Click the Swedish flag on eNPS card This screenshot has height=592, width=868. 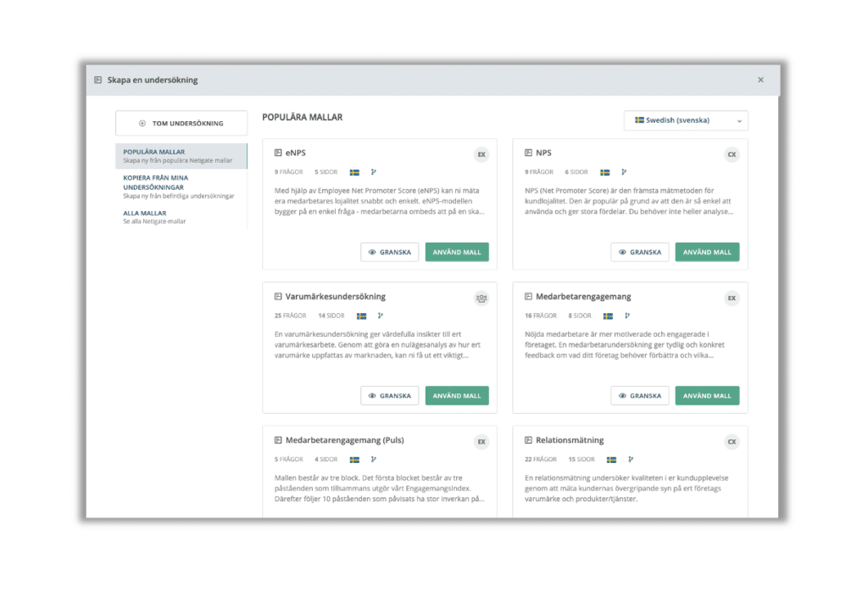(x=354, y=172)
